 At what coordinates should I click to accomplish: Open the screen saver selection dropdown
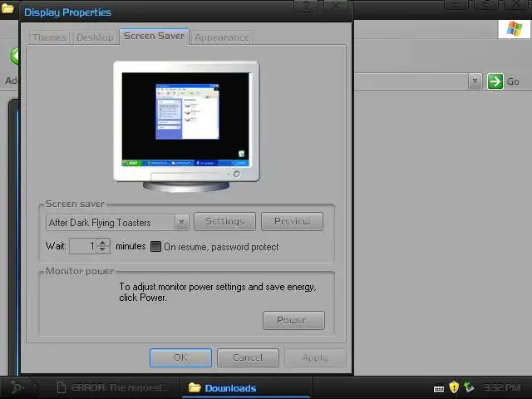(x=182, y=223)
